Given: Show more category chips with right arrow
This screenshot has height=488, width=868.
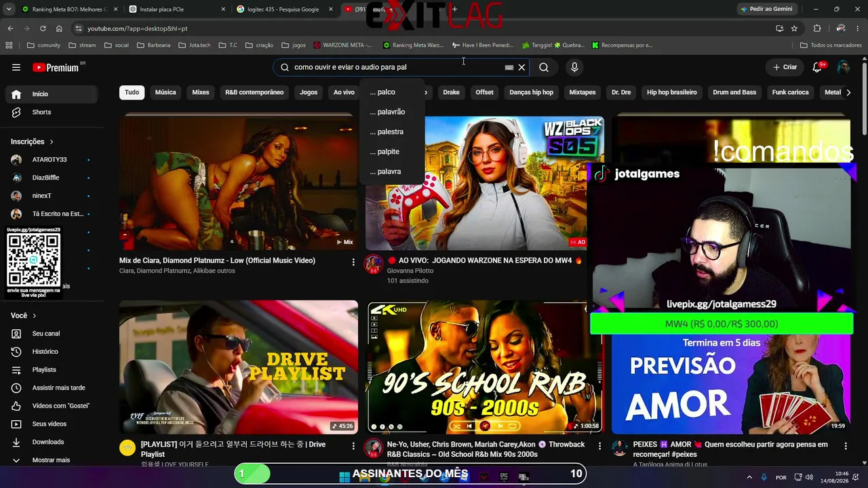Looking at the screenshot, I should pyautogui.click(x=848, y=92).
